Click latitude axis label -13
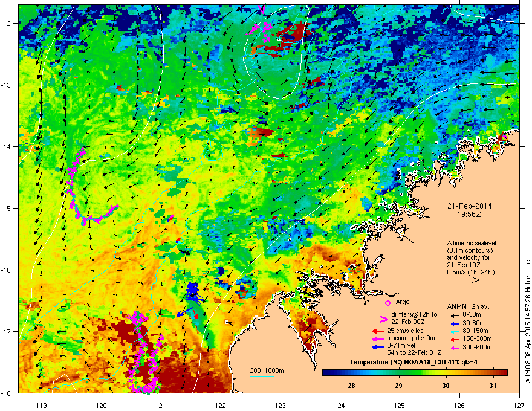This screenshot has height=411, width=532. 7,85
